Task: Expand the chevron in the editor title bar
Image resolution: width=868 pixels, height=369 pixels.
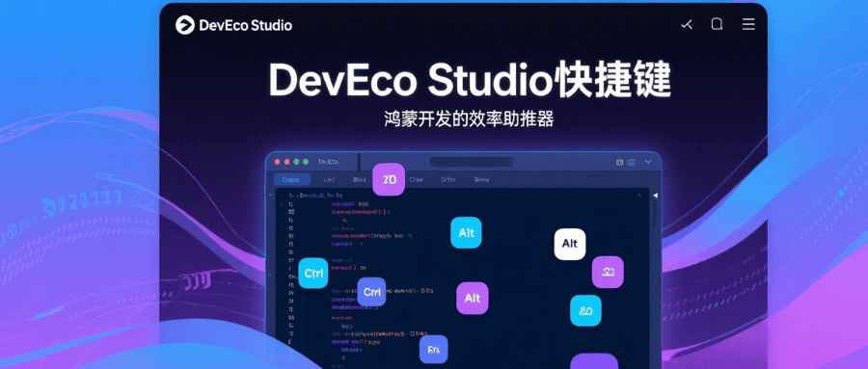Action: (x=648, y=162)
